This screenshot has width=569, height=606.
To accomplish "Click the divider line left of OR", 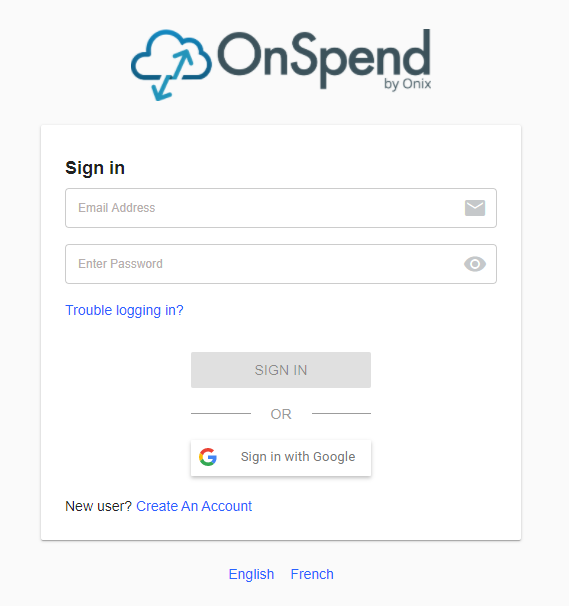I will point(221,414).
